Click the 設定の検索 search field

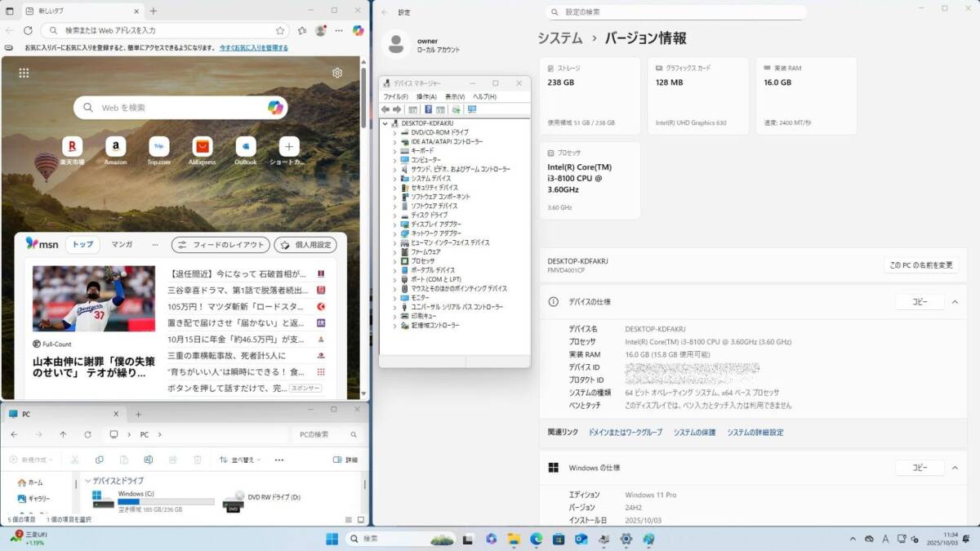pos(676,12)
